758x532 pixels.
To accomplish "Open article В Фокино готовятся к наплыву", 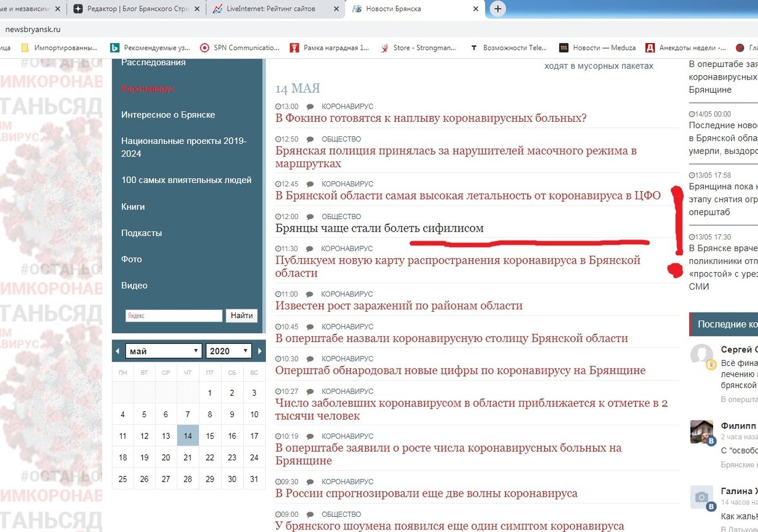I will coord(431,118).
